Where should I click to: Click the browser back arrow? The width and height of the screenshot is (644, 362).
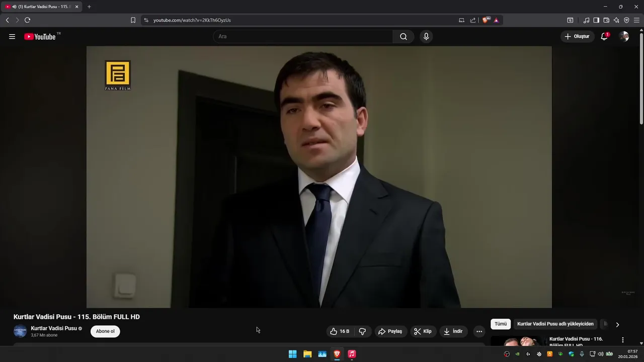coord(7,20)
